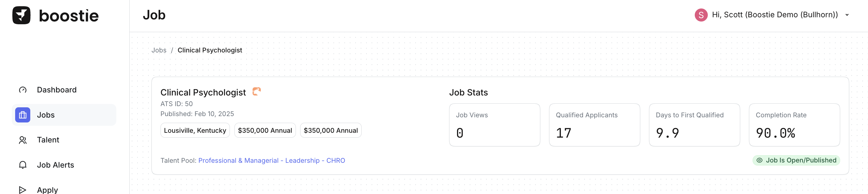This screenshot has width=868, height=194.
Task: Click the pink S user avatar
Action: 701,15
